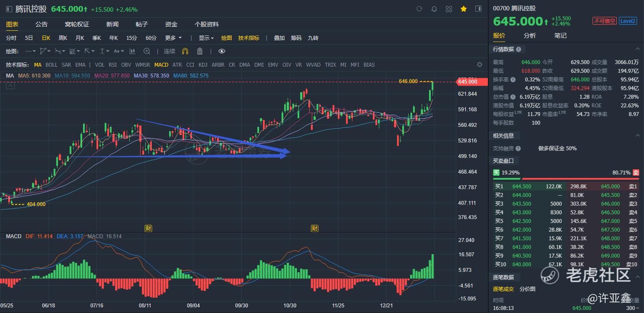Open the straight line drawing tool dropdown
This screenshot has height=313, width=644.
31,51
